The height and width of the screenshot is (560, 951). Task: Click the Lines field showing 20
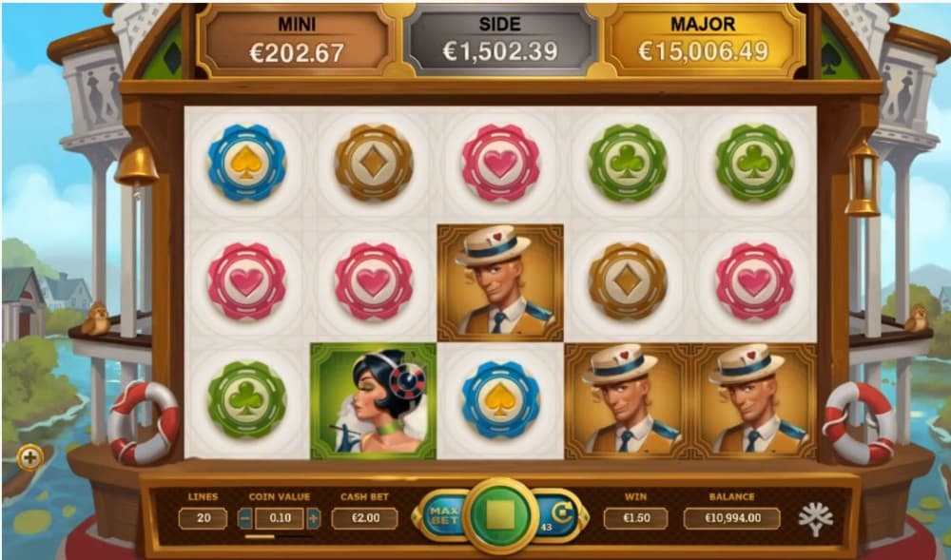[204, 518]
